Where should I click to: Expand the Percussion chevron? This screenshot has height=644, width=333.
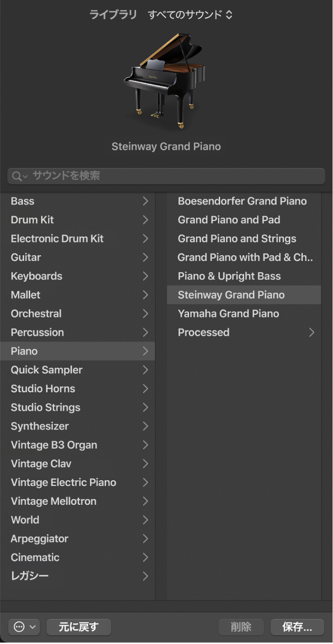pyautogui.click(x=145, y=333)
